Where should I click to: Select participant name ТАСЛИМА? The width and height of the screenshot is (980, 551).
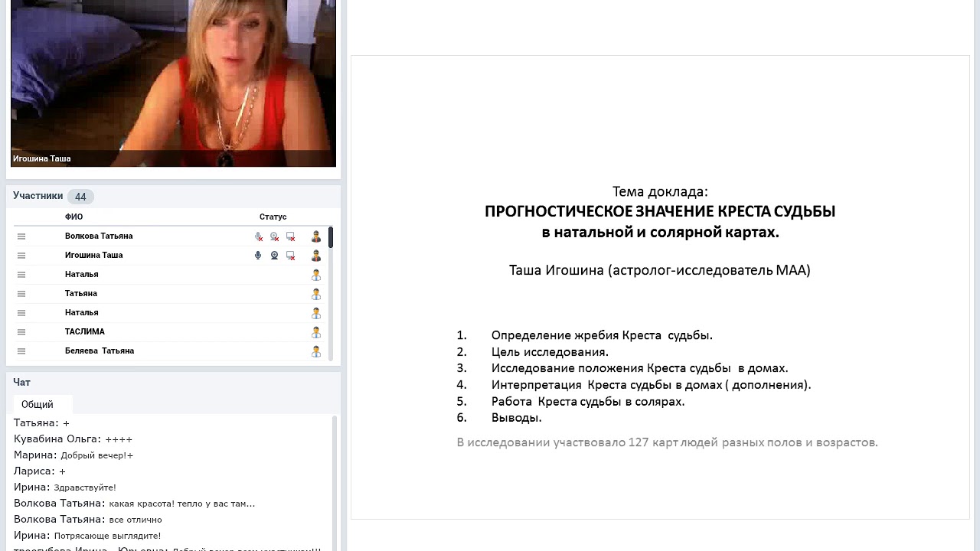(x=85, y=332)
